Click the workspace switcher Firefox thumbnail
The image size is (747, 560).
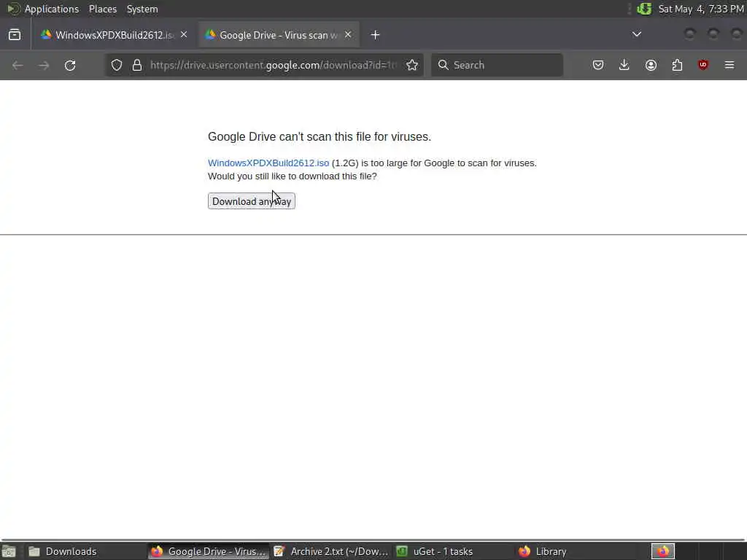663,551
